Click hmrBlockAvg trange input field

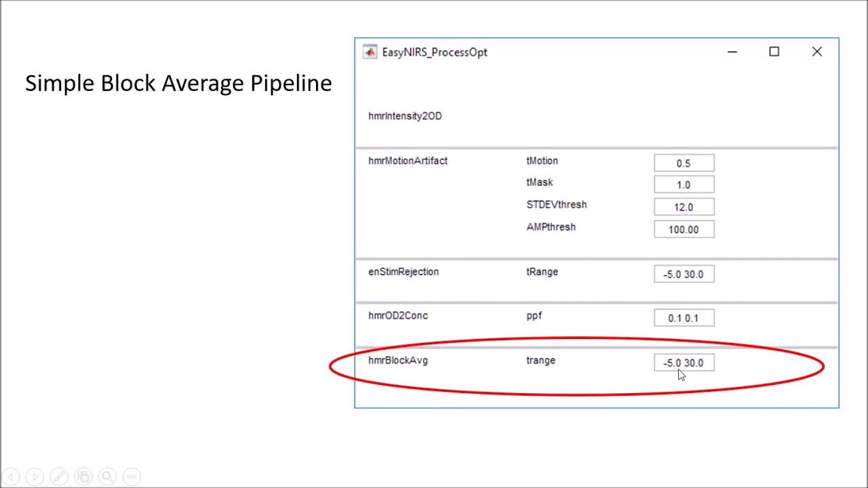pyautogui.click(x=684, y=363)
